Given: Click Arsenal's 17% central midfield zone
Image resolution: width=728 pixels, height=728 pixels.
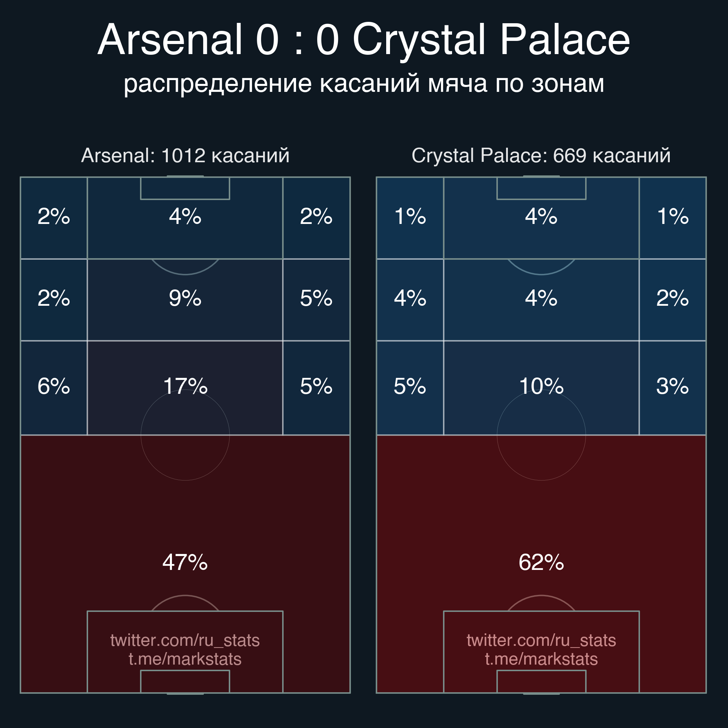Looking at the screenshot, I should [185, 387].
